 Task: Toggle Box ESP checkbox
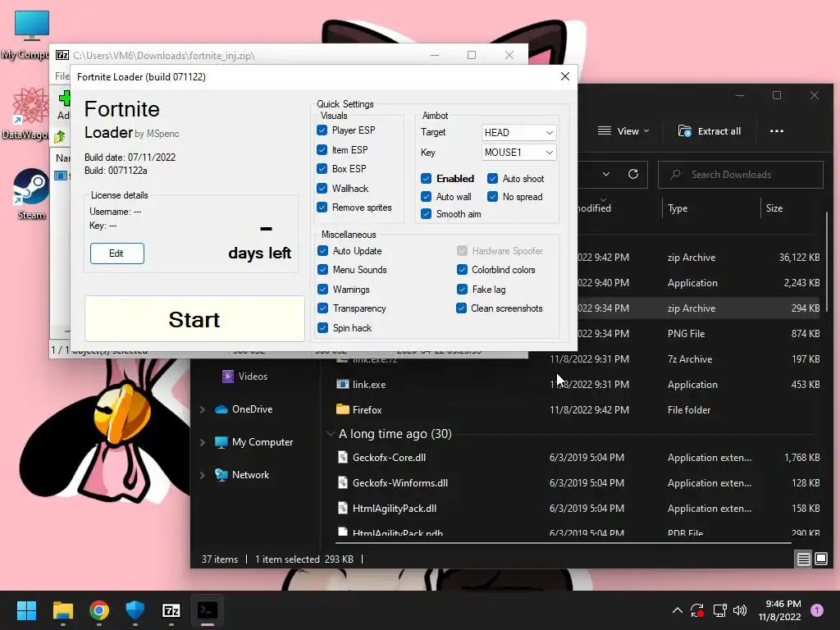point(322,169)
